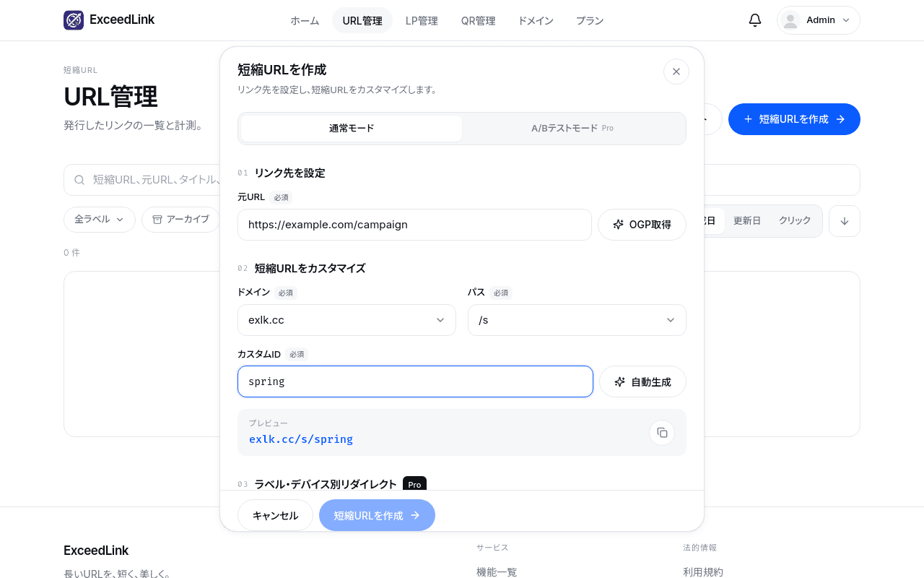The width and height of the screenshot is (924, 578).
Task: Open URL管理 in the navigation
Action: [x=362, y=21]
